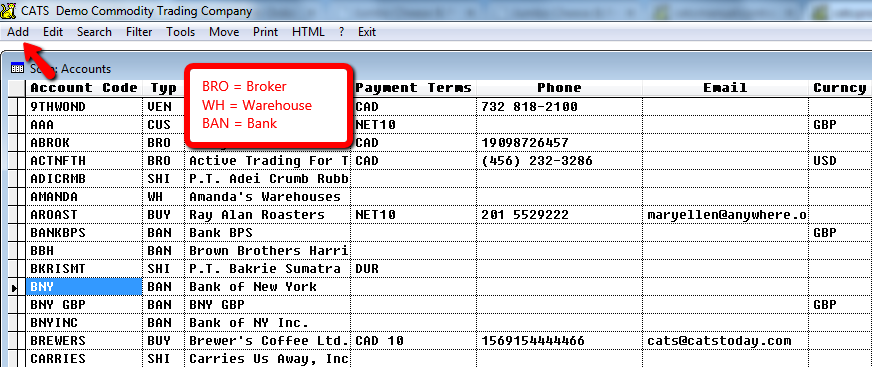This screenshot has width=872, height=367.
Task: Click the name cell Bank BPS
Action: (x=268, y=232)
